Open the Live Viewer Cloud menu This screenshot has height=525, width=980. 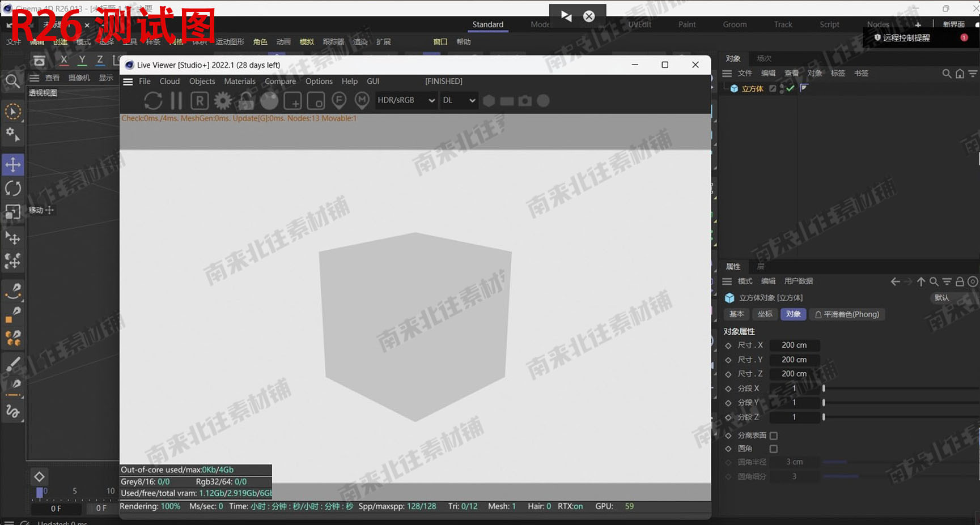pyautogui.click(x=169, y=82)
